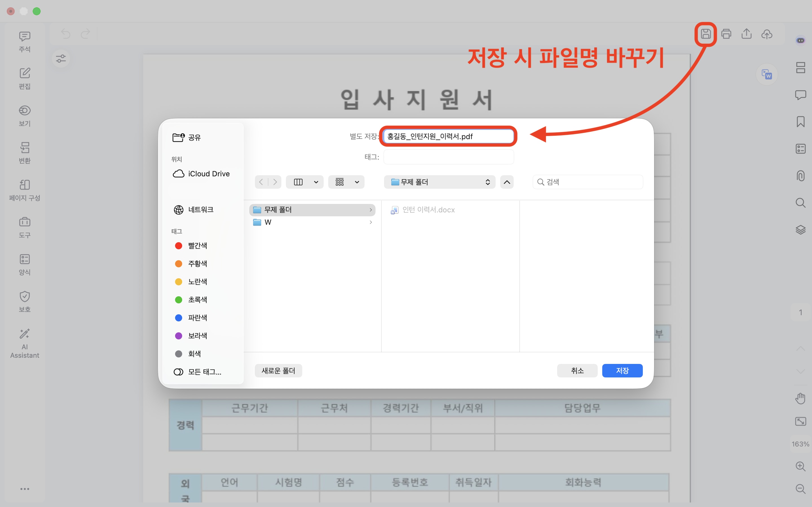812x507 pixels.
Task: Click the print icon in top toolbar
Action: click(x=726, y=34)
